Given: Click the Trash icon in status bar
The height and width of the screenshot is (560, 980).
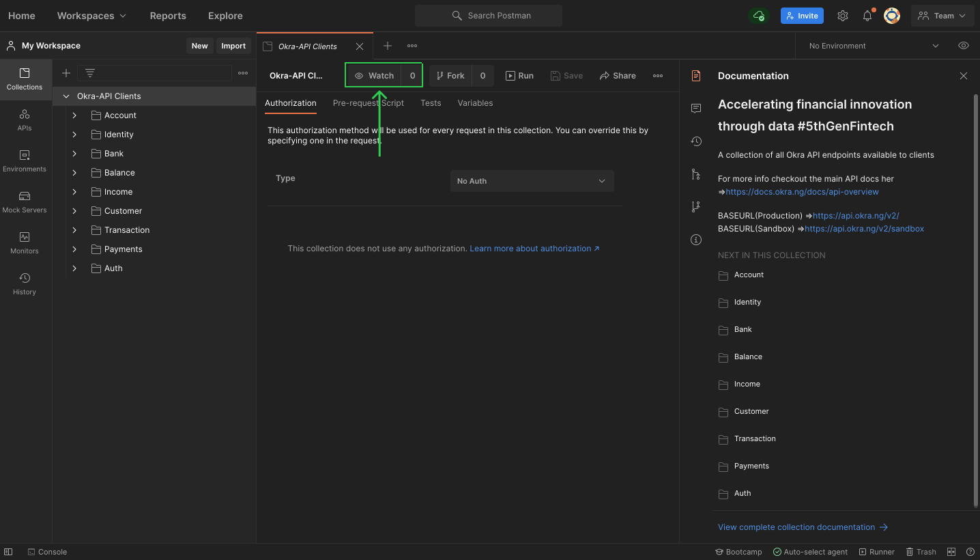Looking at the screenshot, I should [x=921, y=552].
